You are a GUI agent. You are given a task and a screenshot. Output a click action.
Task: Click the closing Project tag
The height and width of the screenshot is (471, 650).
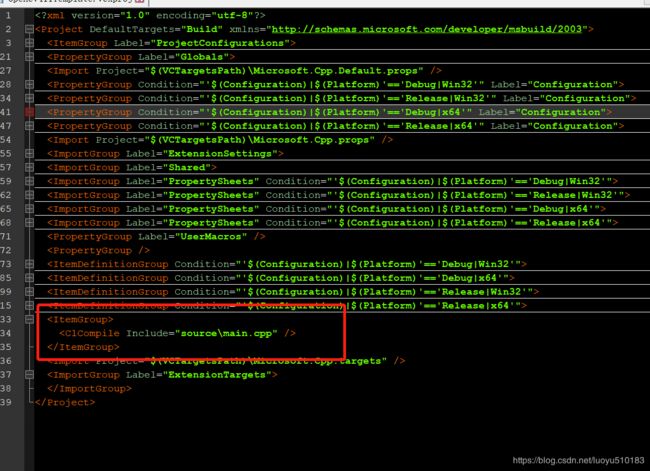point(65,402)
